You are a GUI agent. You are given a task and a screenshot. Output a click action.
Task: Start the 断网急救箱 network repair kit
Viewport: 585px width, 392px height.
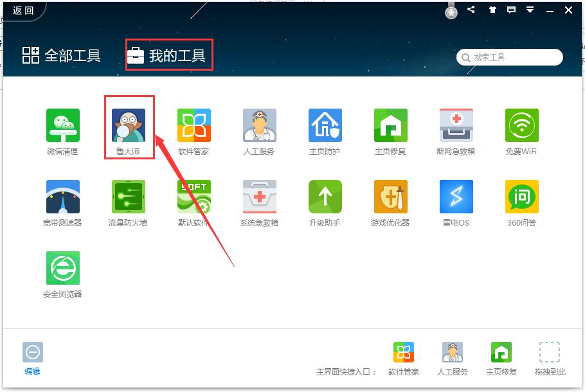(x=456, y=124)
